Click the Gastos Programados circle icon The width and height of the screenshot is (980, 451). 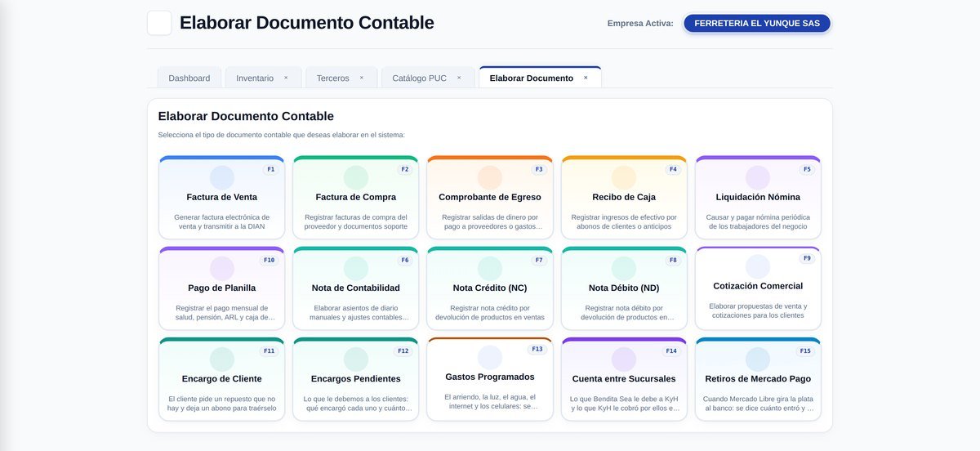click(490, 357)
